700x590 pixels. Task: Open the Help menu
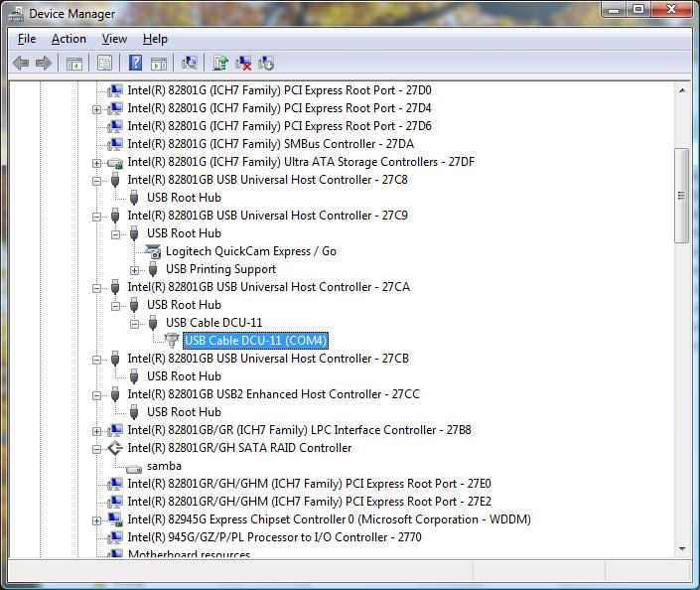click(x=155, y=40)
